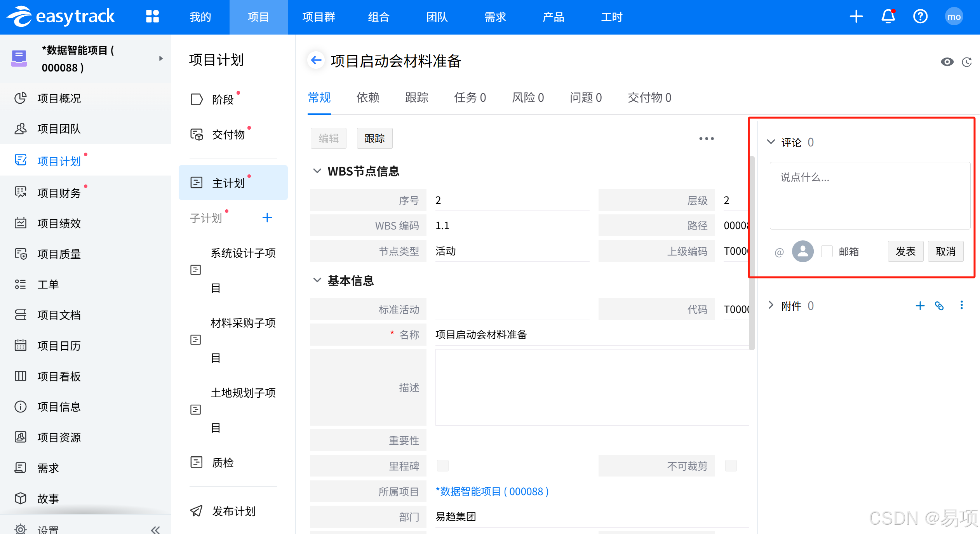This screenshot has height=534, width=980.
Task: Check the 邮箱 checkbox
Action: click(x=827, y=251)
